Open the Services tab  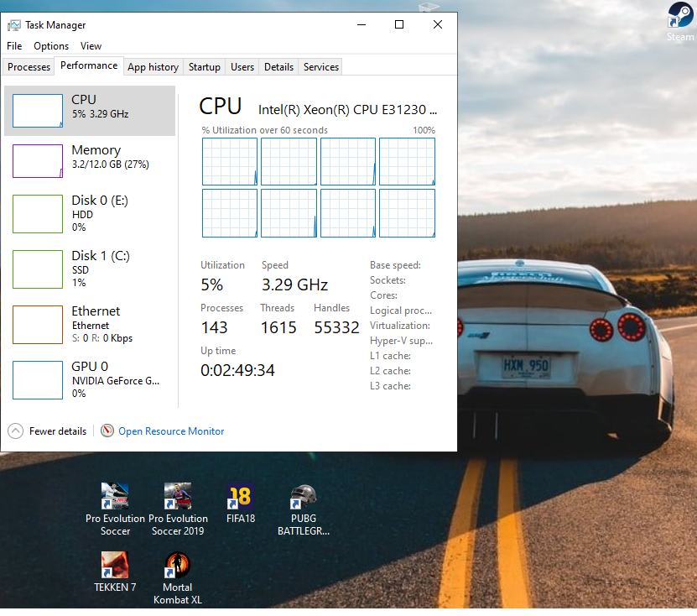(320, 67)
